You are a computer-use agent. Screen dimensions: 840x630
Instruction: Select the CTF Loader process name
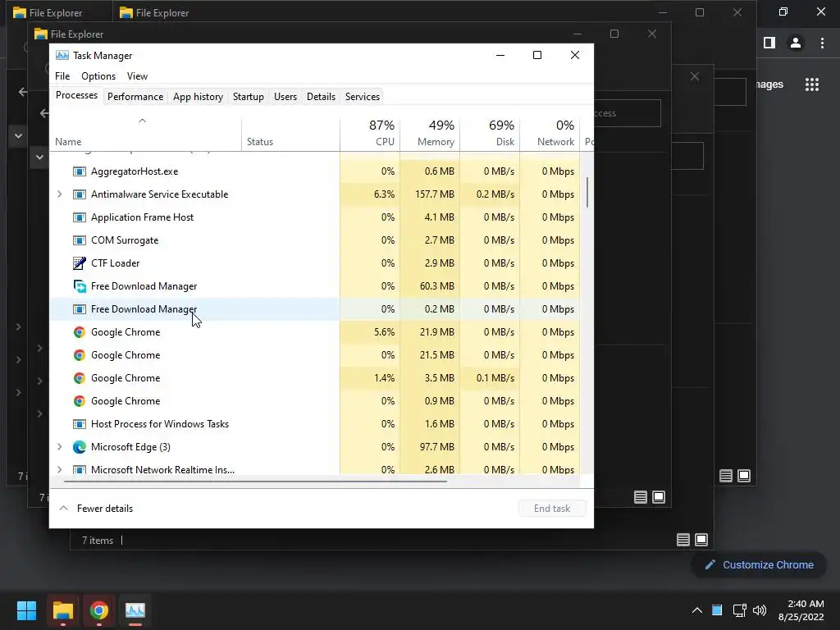(115, 263)
